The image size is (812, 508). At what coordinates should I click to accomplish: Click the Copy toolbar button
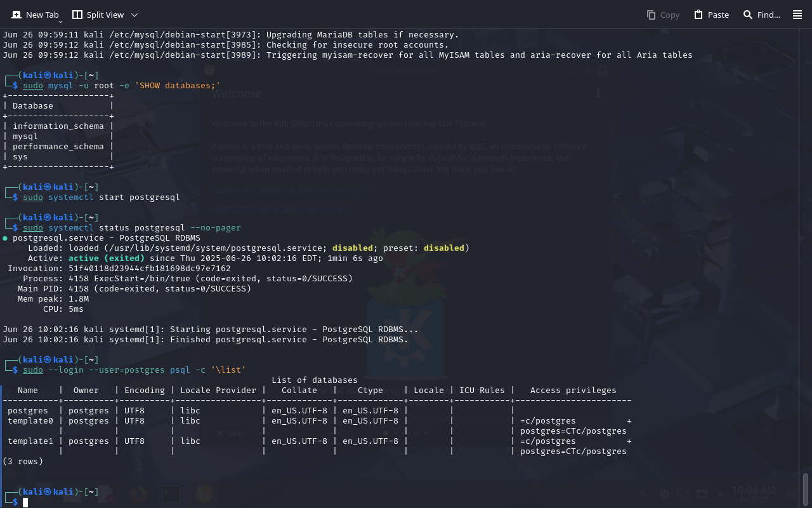click(x=663, y=15)
